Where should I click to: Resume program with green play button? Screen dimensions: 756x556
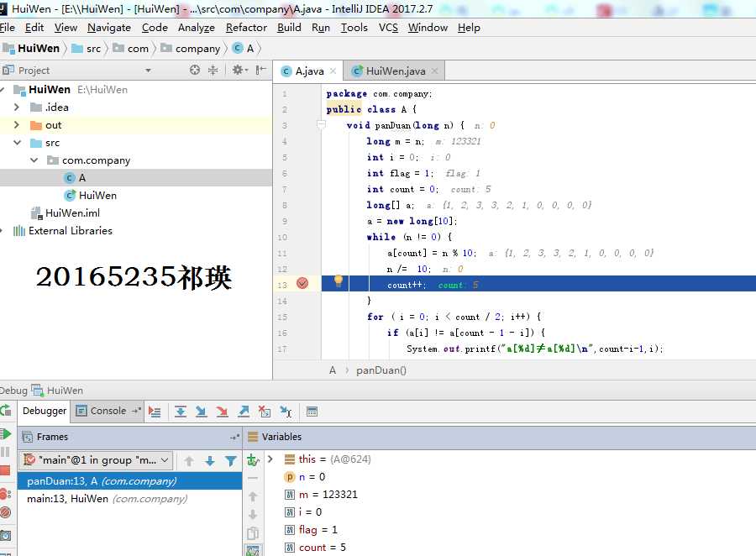pos(5,434)
